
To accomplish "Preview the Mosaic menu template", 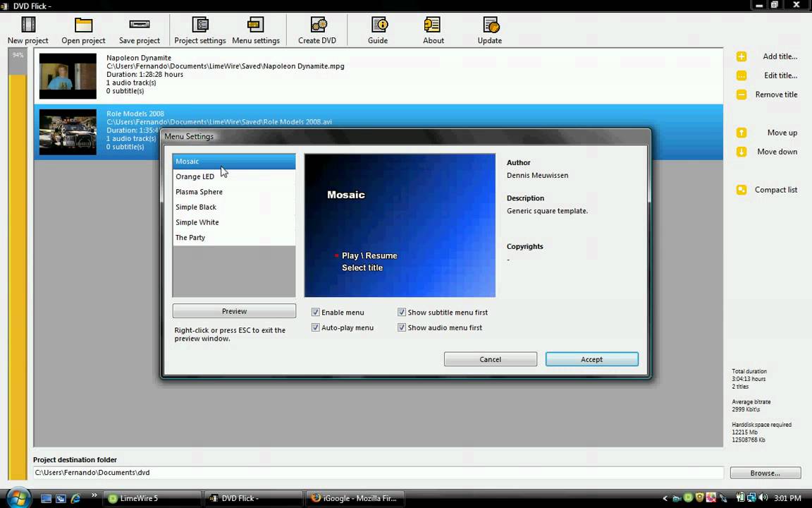I will pos(234,310).
